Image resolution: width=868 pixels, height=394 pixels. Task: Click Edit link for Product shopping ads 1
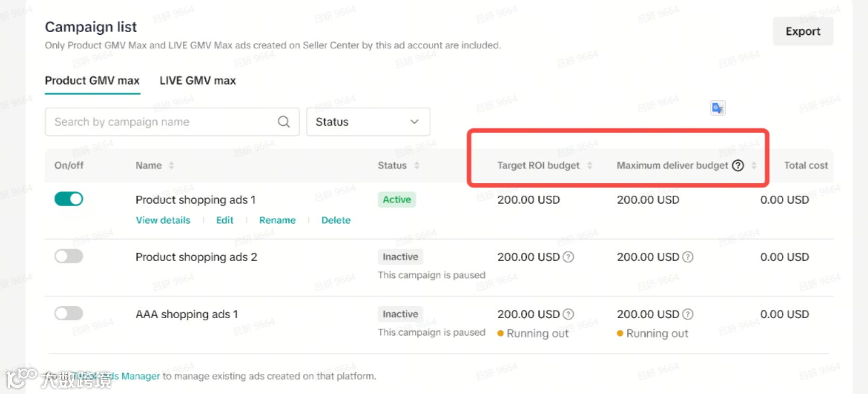(x=224, y=220)
